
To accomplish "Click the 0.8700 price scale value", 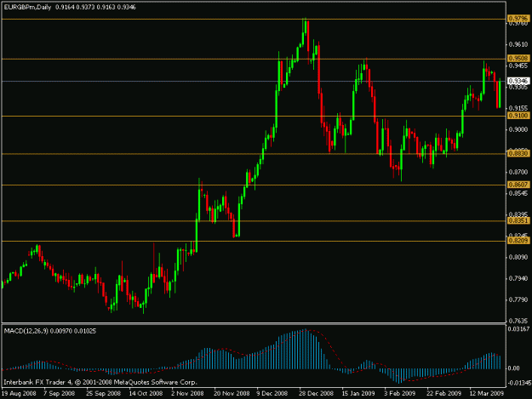I will click(x=518, y=172).
